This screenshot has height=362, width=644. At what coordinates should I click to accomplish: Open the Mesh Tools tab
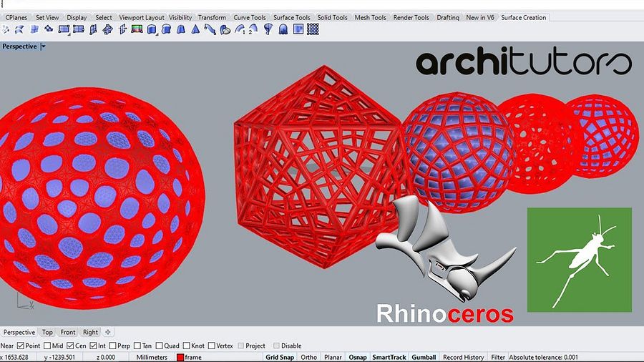370,17
